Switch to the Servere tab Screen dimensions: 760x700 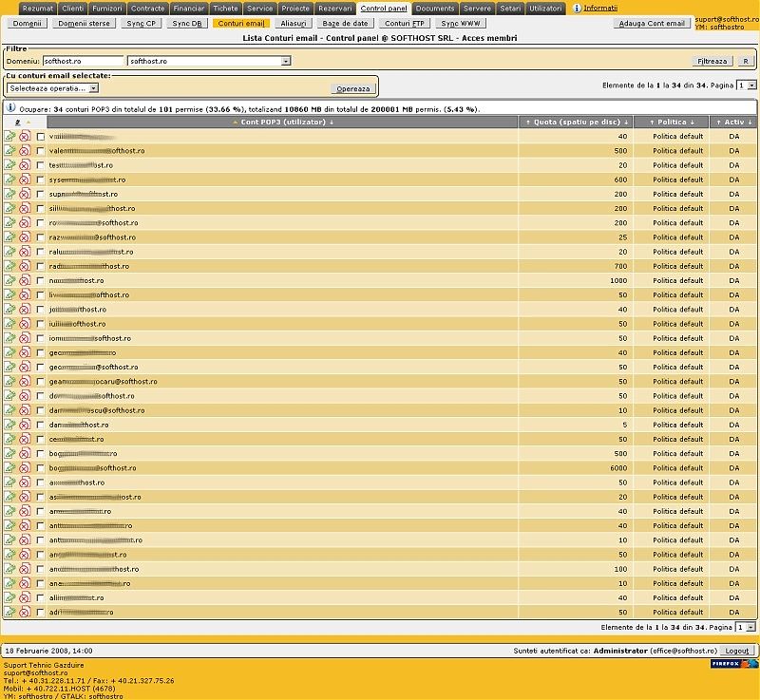pyautogui.click(x=477, y=9)
